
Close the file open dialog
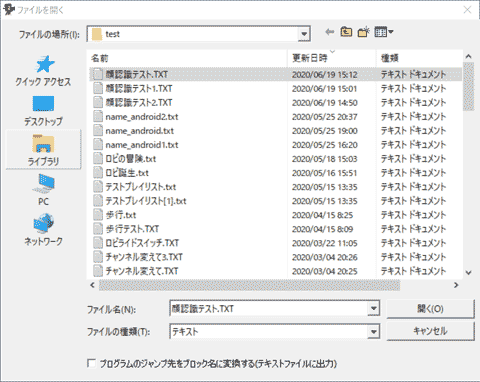point(467,10)
